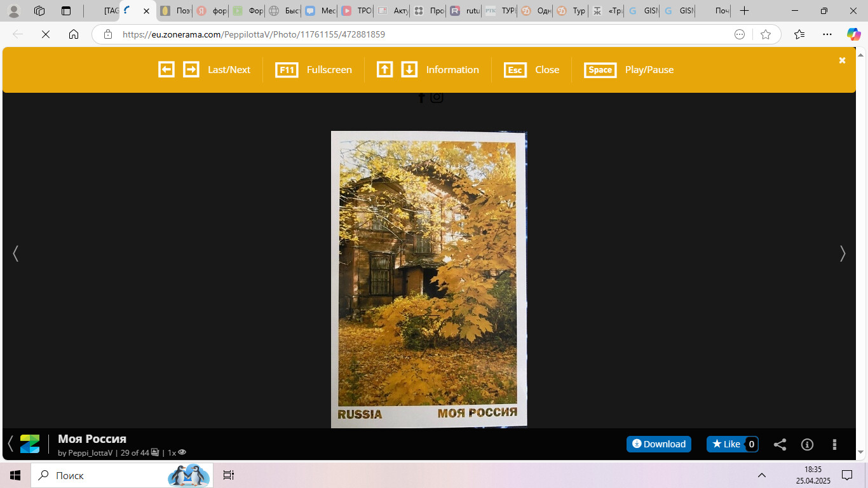868x488 pixels.
Task: Dismiss the yellow keyboard hints banner
Action: click(x=842, y=60)
